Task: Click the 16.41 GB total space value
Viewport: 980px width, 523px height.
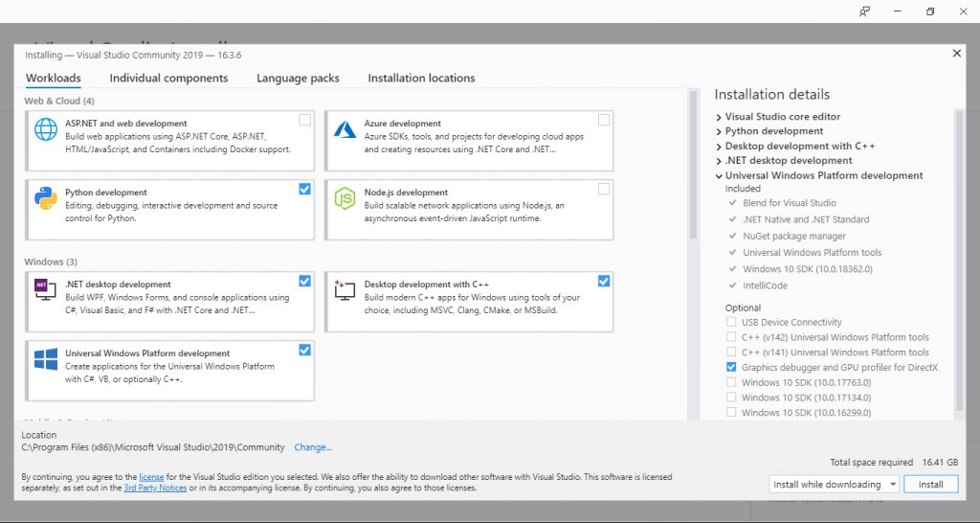Action: click(940, 463)
